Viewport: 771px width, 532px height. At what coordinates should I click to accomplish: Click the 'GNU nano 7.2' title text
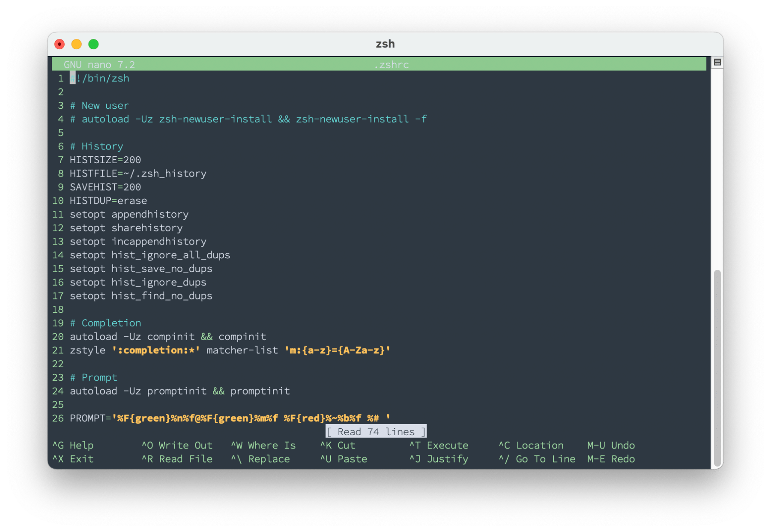click(x=99, y=65)
